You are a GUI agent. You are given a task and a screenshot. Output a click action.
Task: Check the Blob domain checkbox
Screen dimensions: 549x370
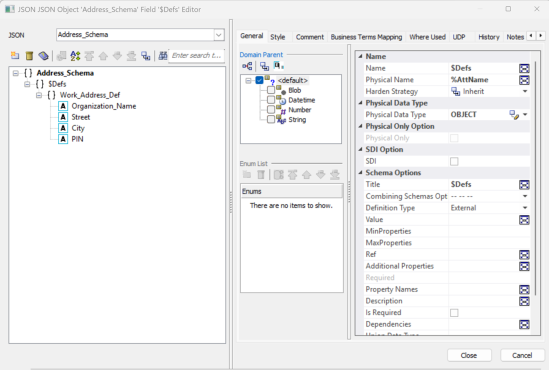pyautogui.click(x=271, y=90)
